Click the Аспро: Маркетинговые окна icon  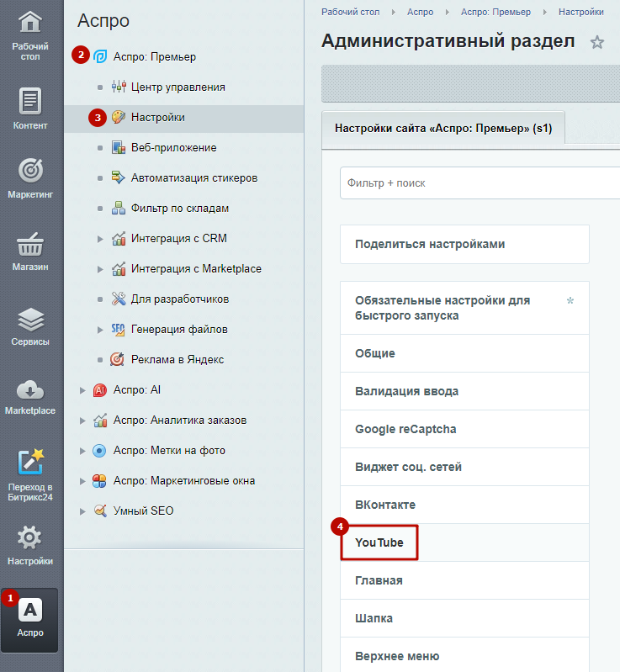[x=99, y=481]
